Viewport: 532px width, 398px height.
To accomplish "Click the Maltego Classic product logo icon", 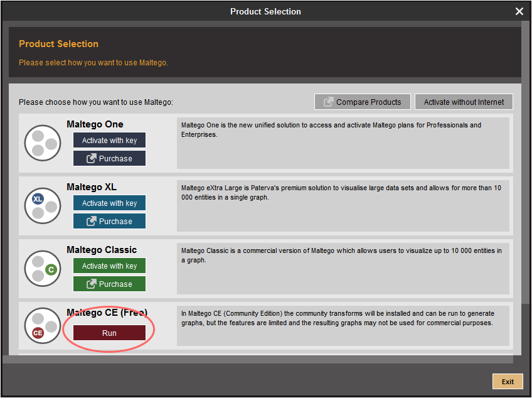I will (x=43, y=269).
